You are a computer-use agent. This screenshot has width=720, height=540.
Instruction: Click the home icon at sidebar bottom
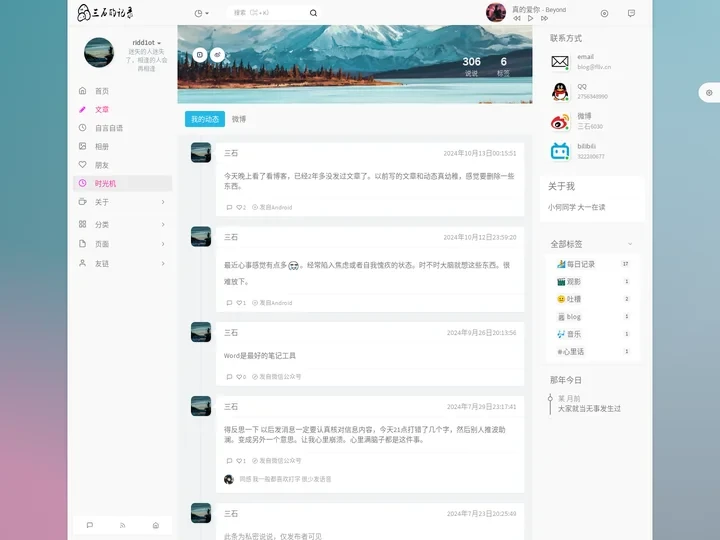point(156,525)
